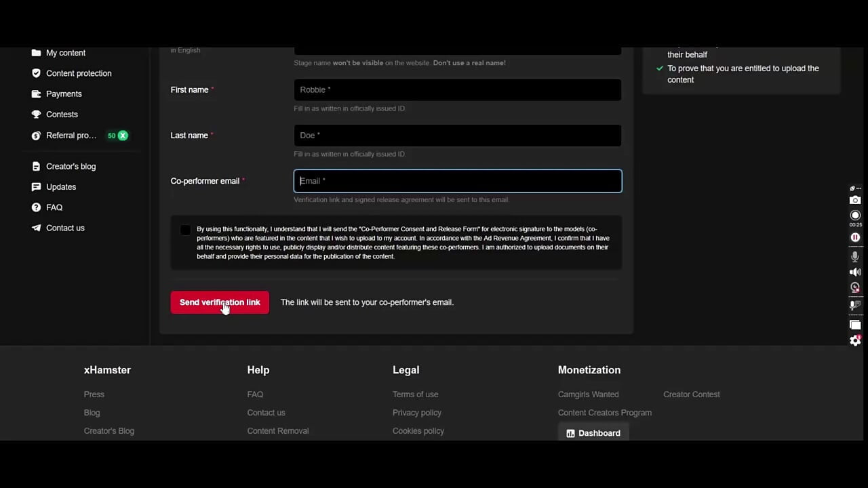Click the My content folder icon
Screen dimensions: 868x488
pos(36,53)
